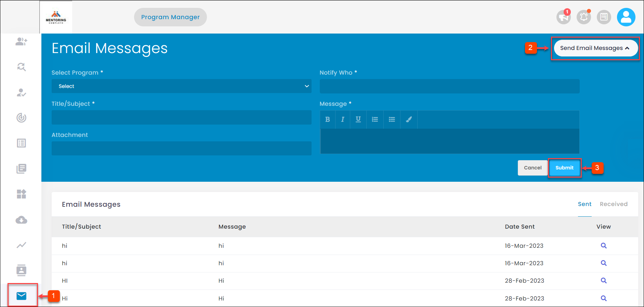This screenshot has width=644, height=307.
Task: Click the Message column header
Action: (x=232, y=227)
